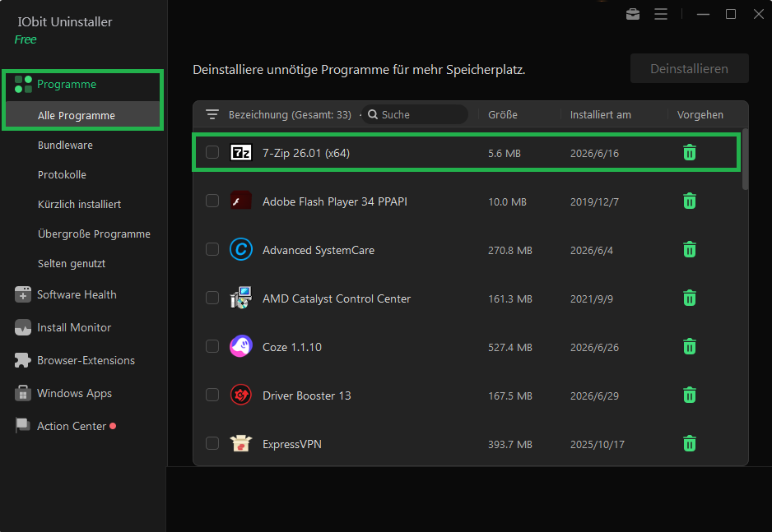This screenshot has width=772, height=532.
Task: Click the 393.7 MB size value
Action: click(x=510, y=445)
